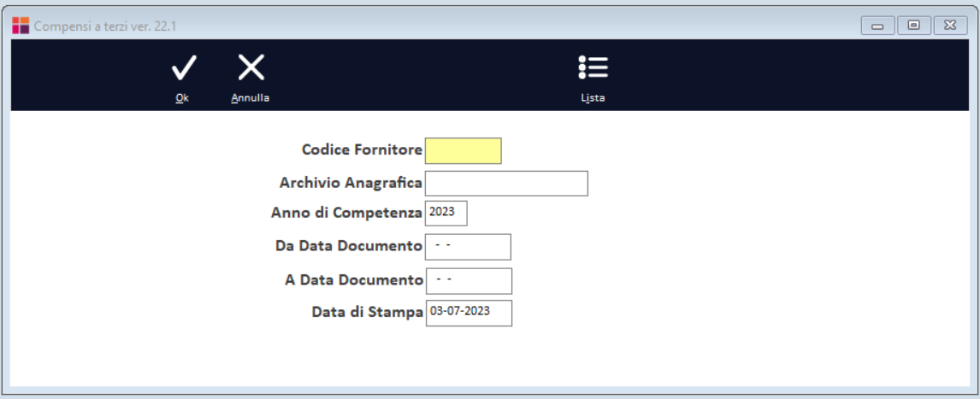This screenshot has height=399, width=980.
Task: Click the A Data Documento label
Action: click(x=354, y=279)
